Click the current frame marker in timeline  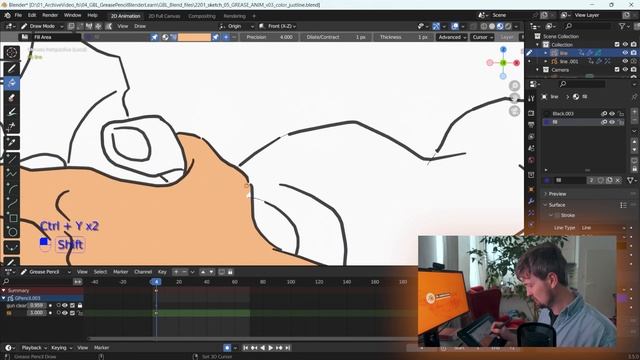coord(156,282)
